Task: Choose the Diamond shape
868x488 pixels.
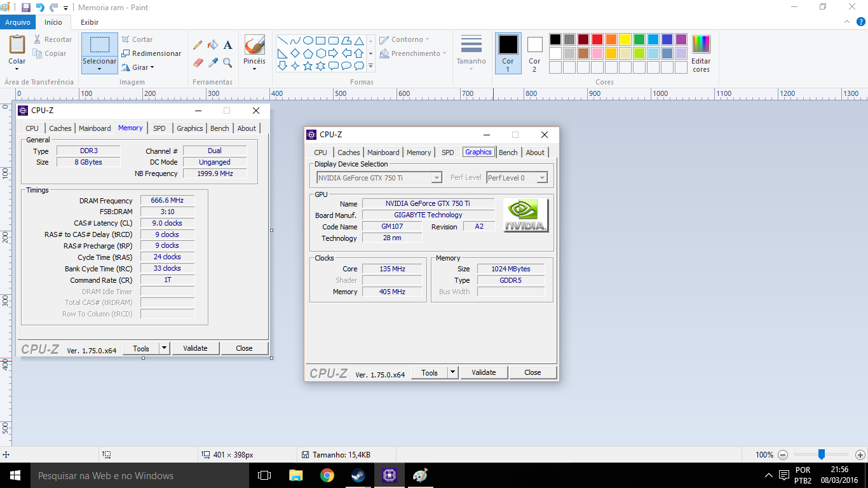Action: (x=295, y=53)
